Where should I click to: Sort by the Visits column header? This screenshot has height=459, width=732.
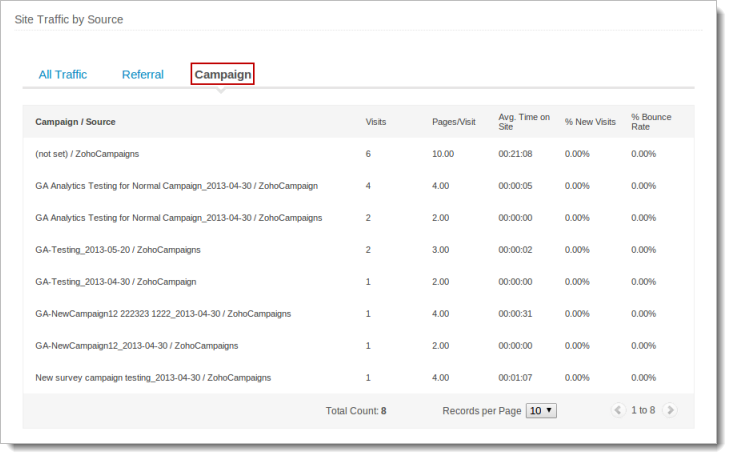click(376, 122)
